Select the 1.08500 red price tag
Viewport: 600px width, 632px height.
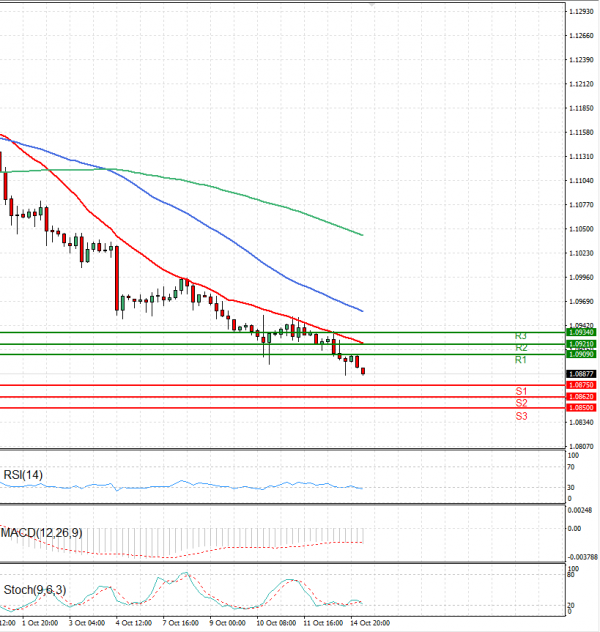[x=581, y=407]
